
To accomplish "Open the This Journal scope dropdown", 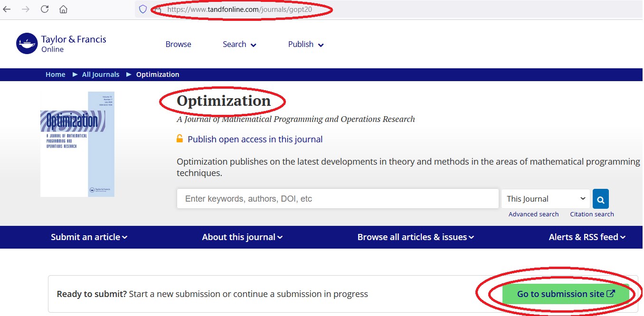I will pos(545,199).
